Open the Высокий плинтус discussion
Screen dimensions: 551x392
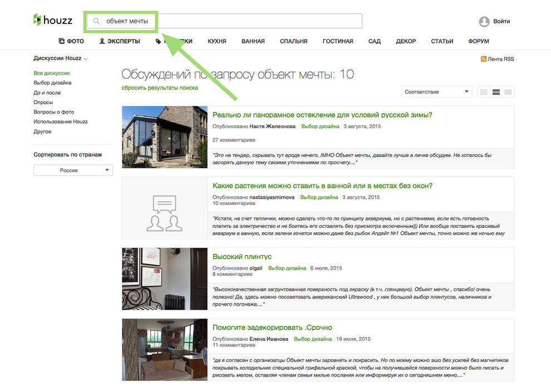coord(242,257)
